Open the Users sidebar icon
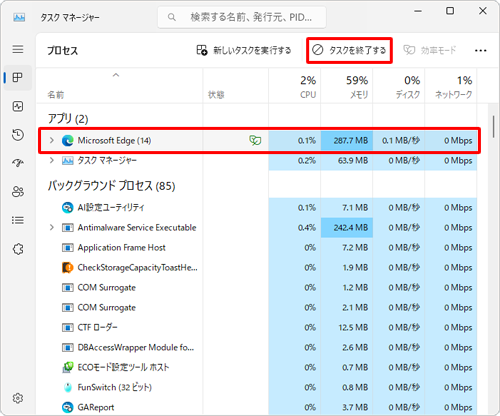 tap(18, 192)
